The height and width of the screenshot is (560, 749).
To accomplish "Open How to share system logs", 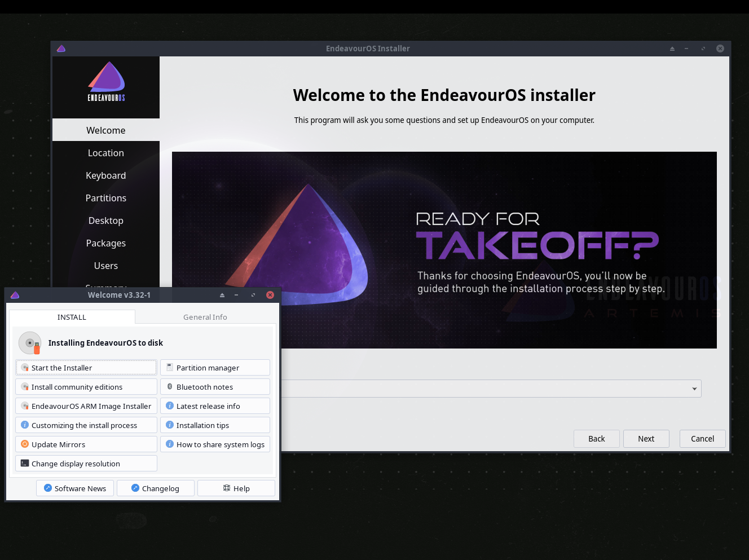I will pos(215,444).
